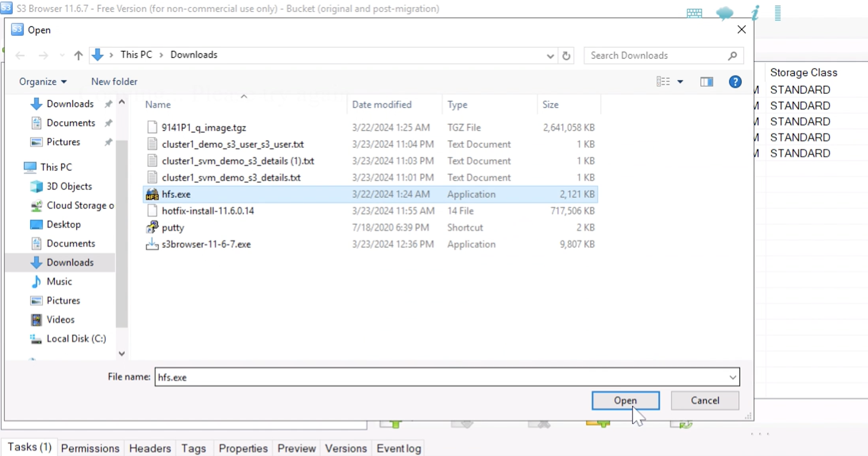
Task: Switch to the Permissions tab
Action: click(90, 448)
